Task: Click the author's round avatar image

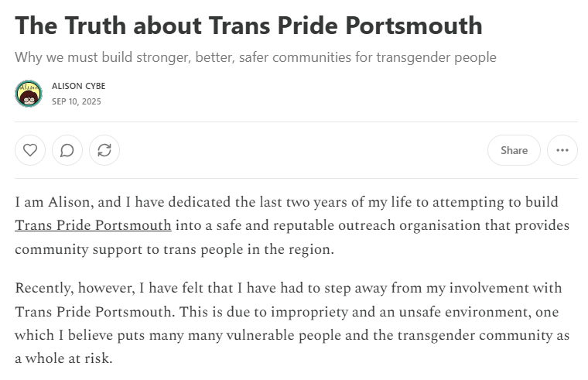Action: tap(29, 94)
